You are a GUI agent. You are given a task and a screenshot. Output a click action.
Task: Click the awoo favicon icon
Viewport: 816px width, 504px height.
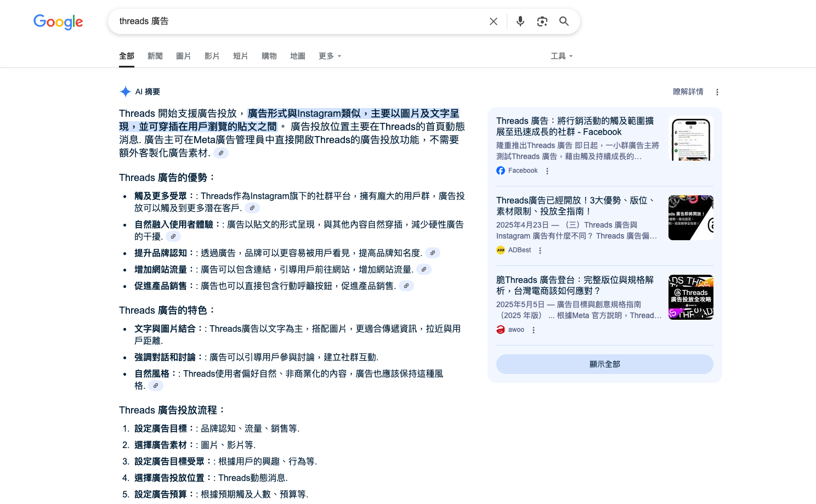click(x=501, y=330)
